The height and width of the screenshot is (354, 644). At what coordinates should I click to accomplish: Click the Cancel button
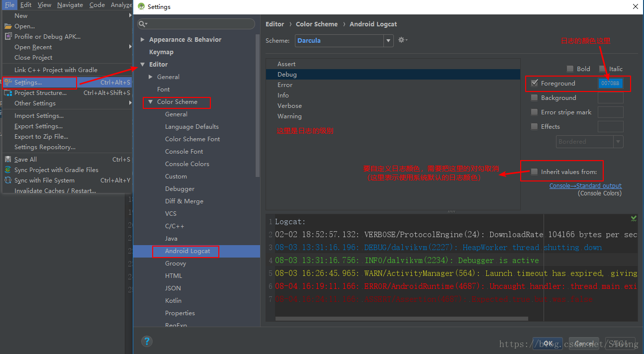(x=584, y=344)
